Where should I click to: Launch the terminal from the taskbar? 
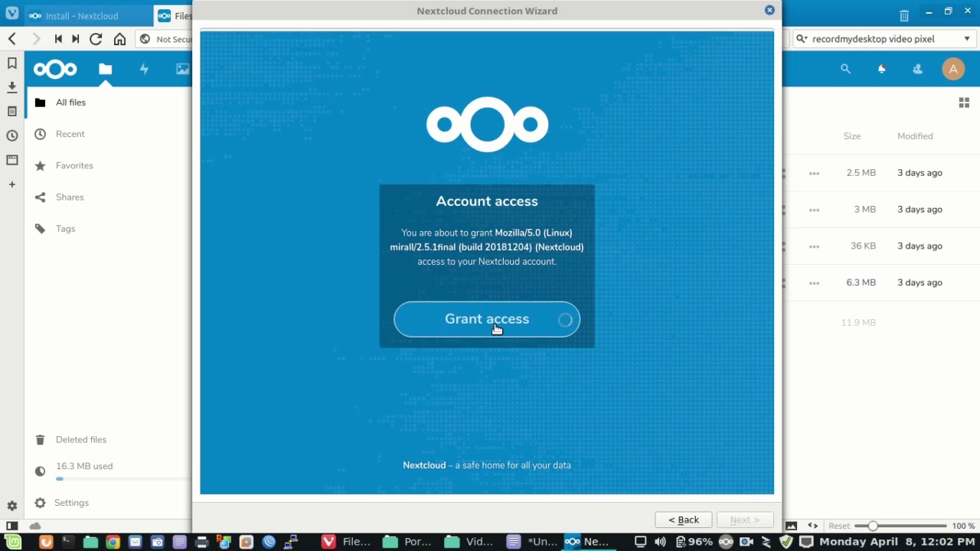(67, 542)
